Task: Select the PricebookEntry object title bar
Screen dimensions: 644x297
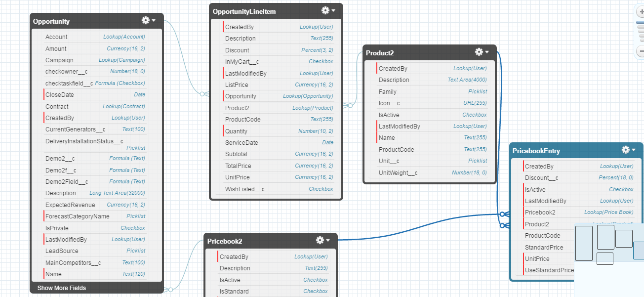Action: 576,150
